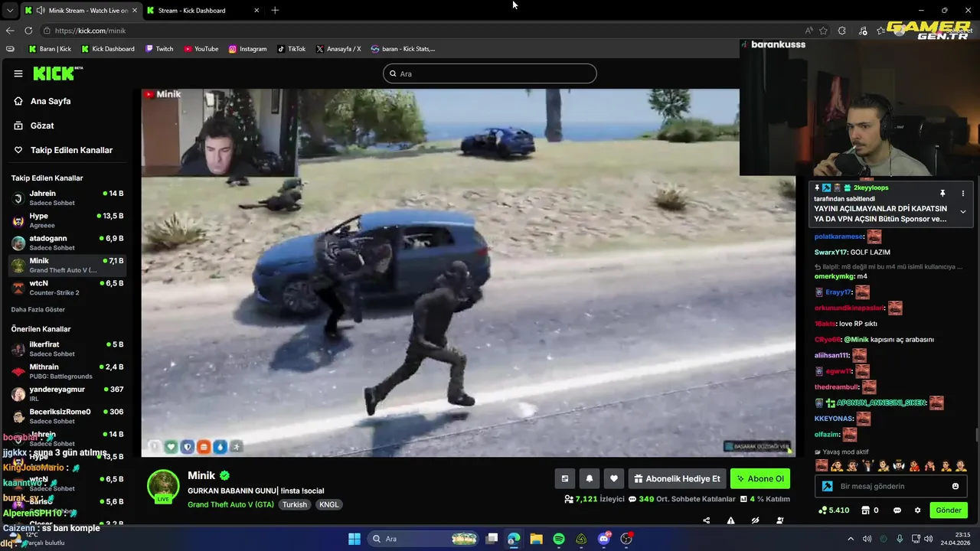980x551 pixels.
Task: Open Spotify from the taskbar
Action: 559,539
